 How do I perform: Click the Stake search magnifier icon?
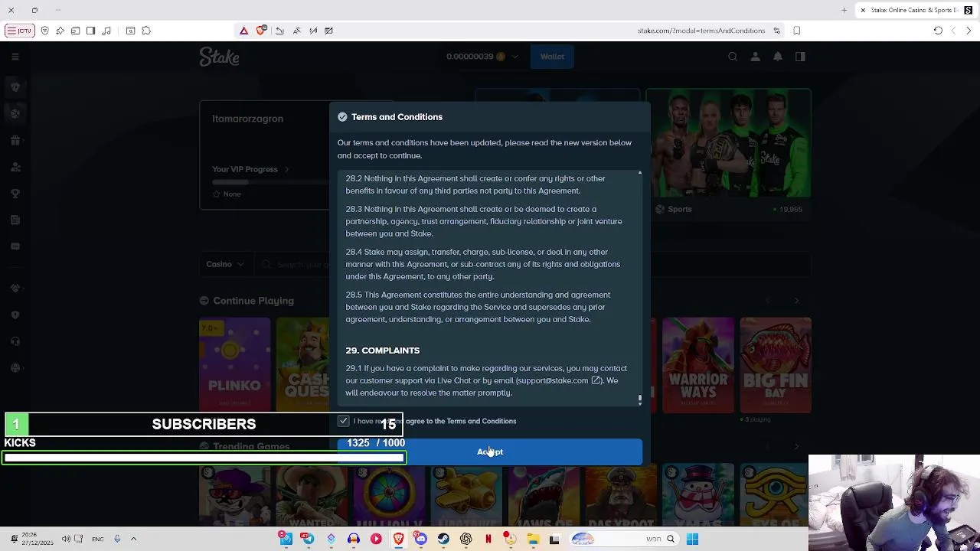click(733, 57)
